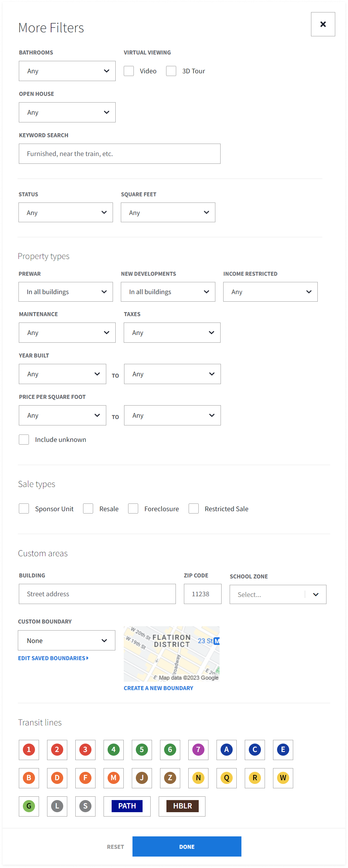Screen dimensions: 348x868
Task: Enable the Video virtual viewing checkbox
Action: pyautogui.click(x=129, y=71)
